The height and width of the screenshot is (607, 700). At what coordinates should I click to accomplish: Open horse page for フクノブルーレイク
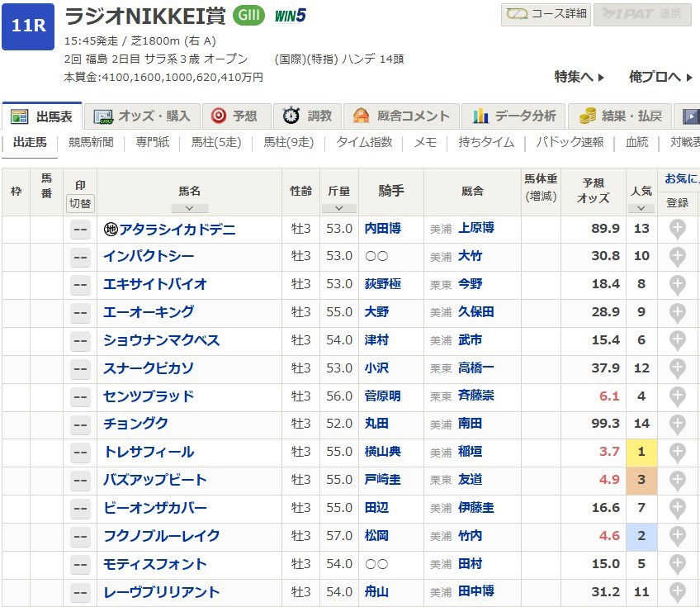point(162,536)
